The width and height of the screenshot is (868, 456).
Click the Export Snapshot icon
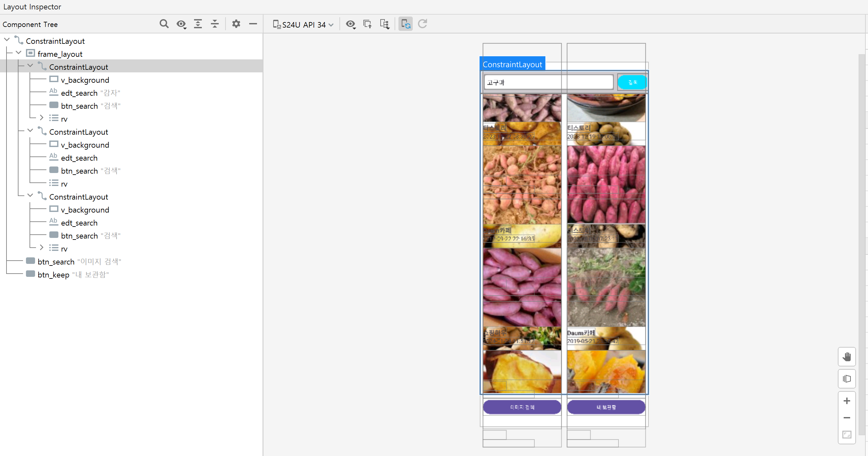coord(385,24)
